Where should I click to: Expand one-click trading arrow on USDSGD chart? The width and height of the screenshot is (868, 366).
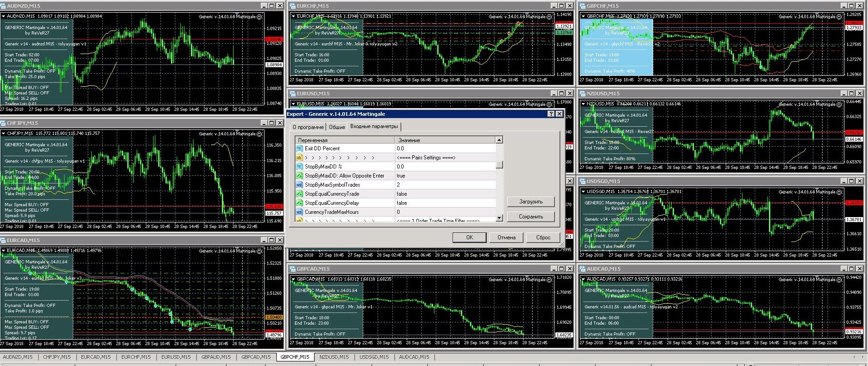pos(584,192)
